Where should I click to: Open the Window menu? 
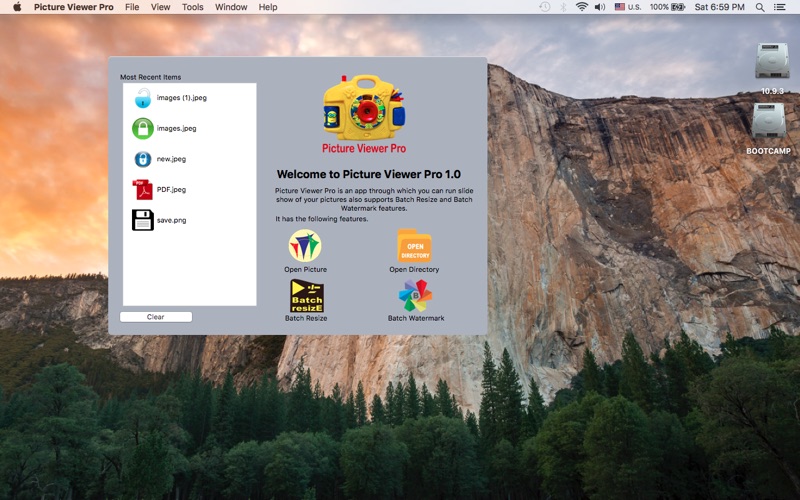coord(231,7)
